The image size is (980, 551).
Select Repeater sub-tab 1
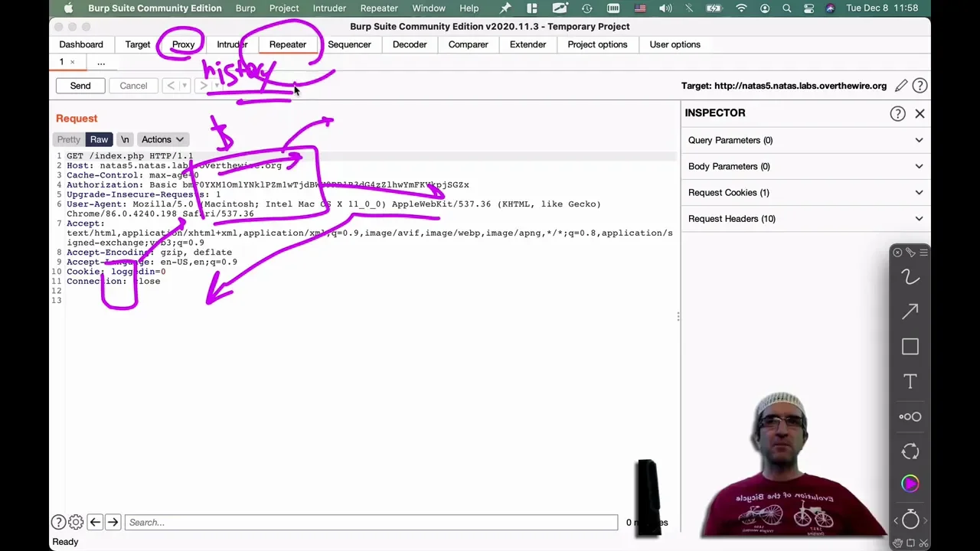click(61, 62)
